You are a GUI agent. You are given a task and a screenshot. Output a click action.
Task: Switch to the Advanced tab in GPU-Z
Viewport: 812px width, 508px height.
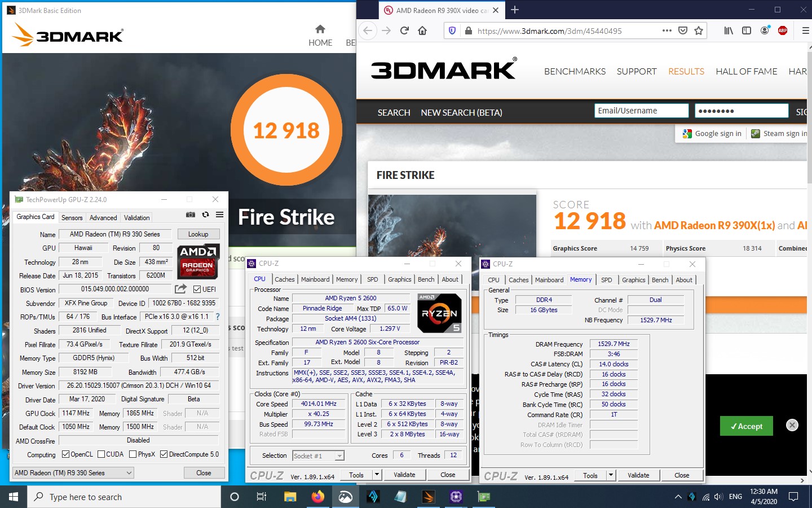103,218
